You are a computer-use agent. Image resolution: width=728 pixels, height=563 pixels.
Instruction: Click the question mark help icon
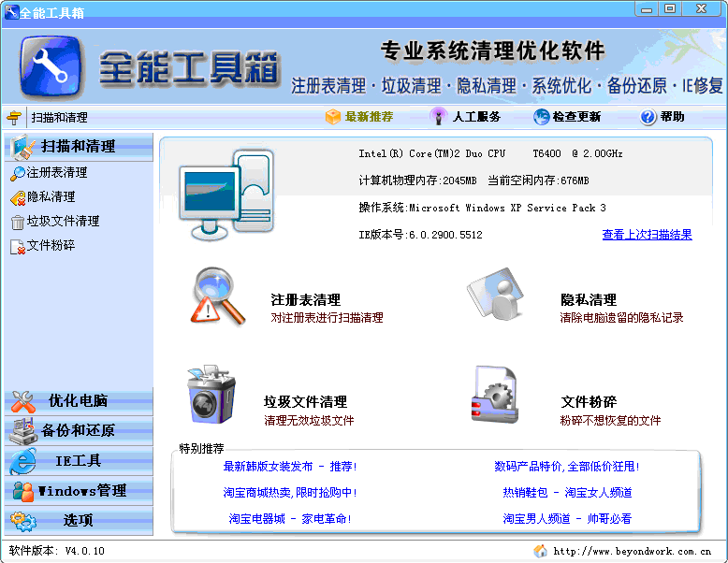pos(648,117)
